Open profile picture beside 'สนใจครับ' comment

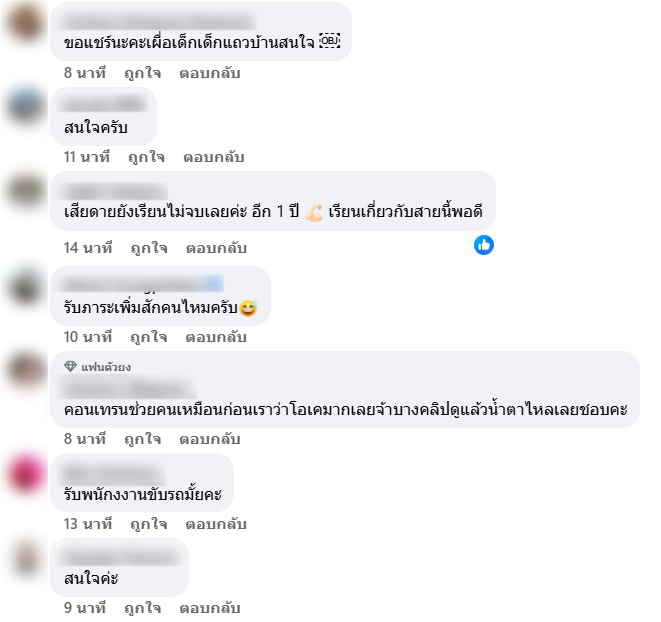(26, 106)
